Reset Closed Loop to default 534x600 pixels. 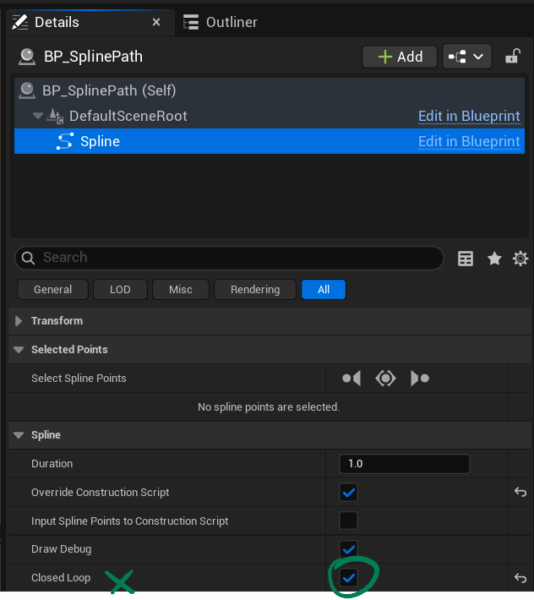pyautogui.click(x=520, y=578)
